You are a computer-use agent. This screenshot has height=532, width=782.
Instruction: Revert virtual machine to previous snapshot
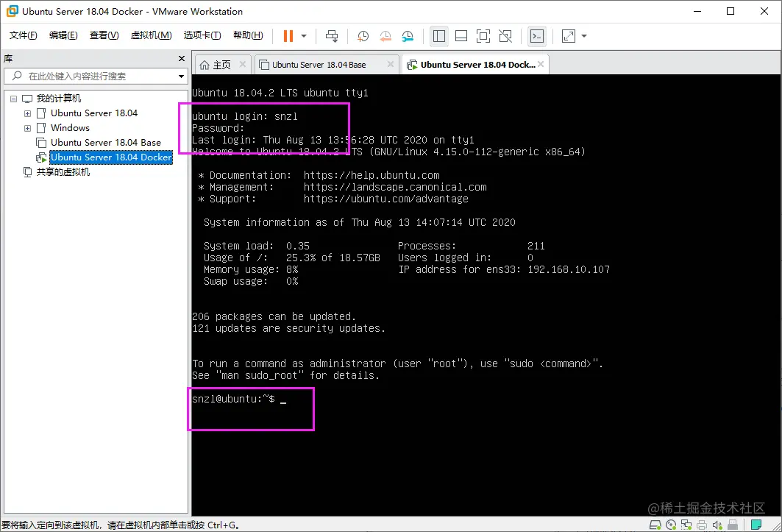tap(385, 36)
